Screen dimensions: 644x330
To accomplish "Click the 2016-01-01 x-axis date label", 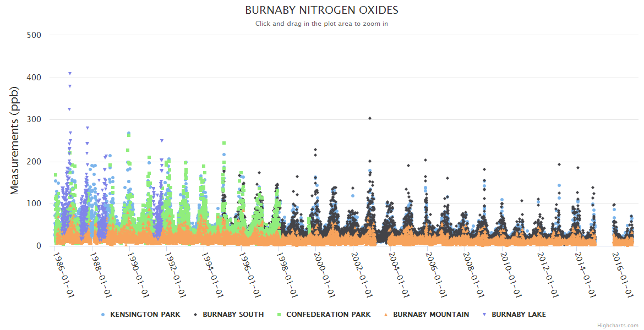I will click(621, 274).
